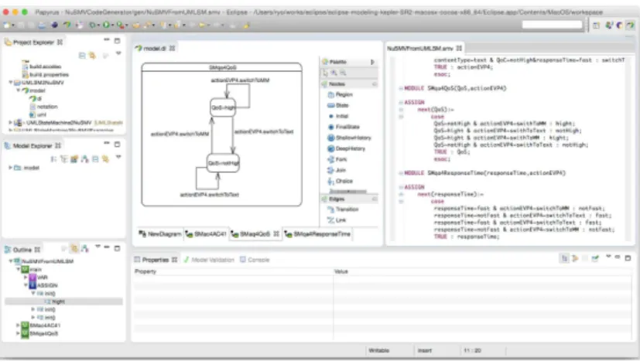Viewport: 640px width, 364px height.
Task: Switch to the Model Validation tab
Action: 209,260
